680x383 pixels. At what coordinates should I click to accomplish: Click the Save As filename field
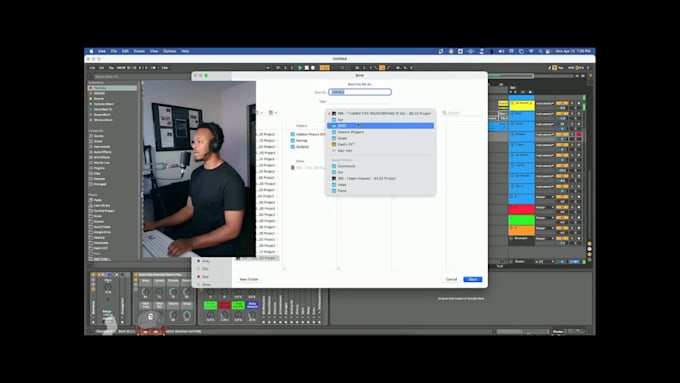360,92
